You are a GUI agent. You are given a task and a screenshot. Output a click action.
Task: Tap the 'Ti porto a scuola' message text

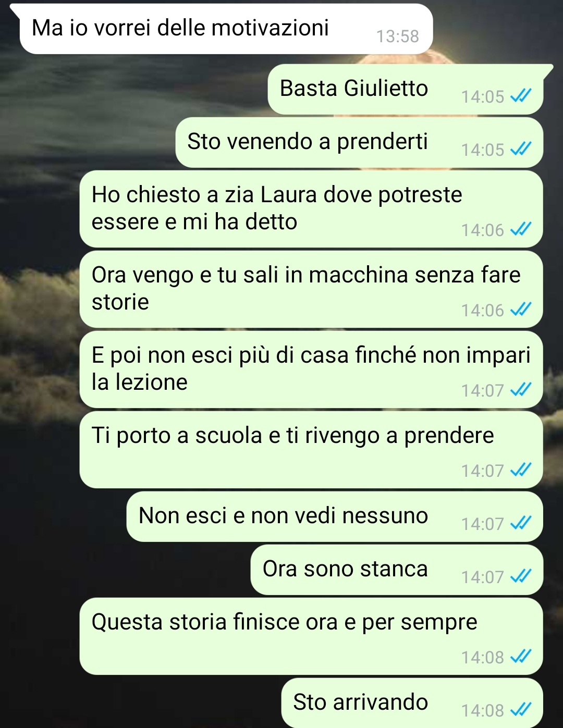coord(292,436)
